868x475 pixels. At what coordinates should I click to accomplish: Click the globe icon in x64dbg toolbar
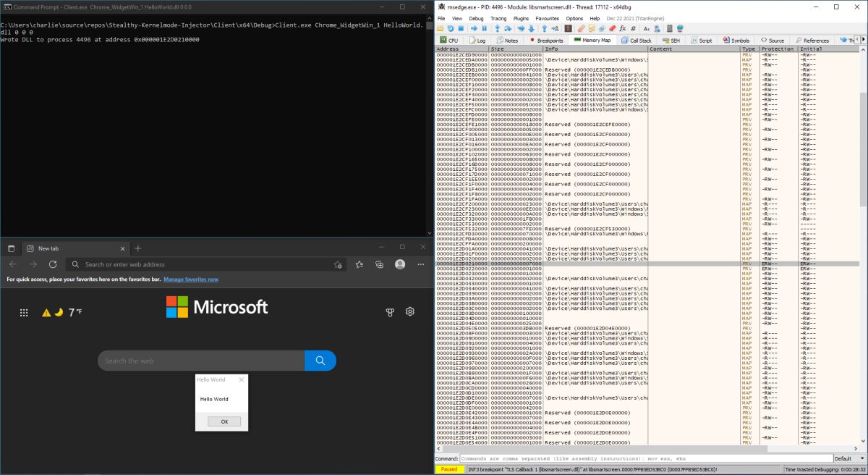680,28
